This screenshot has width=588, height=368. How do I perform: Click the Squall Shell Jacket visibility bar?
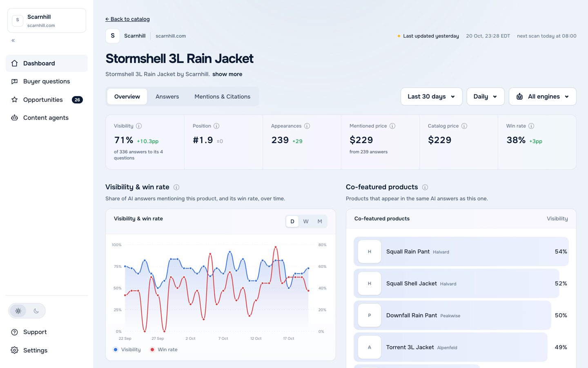point(457,283)
